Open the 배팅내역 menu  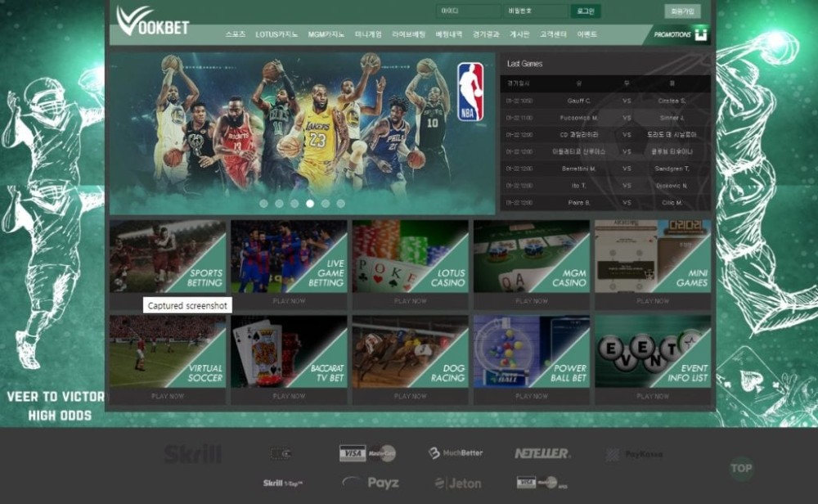pos(448,34)
